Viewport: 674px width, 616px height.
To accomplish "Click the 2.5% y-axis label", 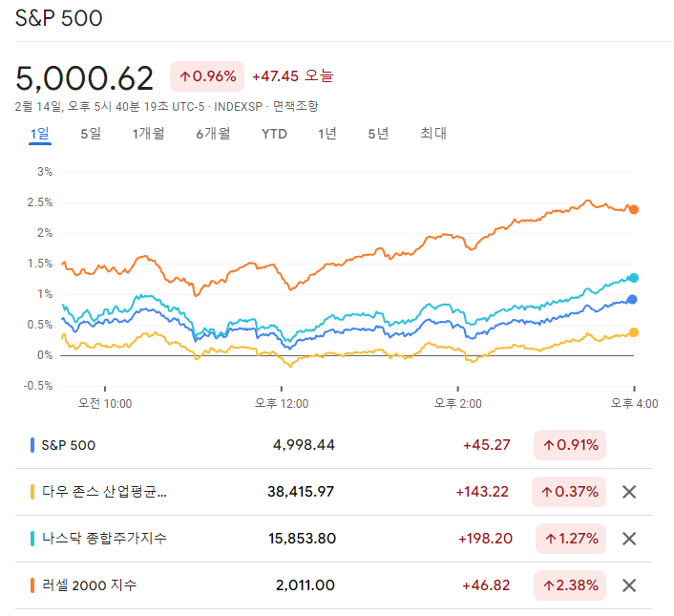I will 40,202.
